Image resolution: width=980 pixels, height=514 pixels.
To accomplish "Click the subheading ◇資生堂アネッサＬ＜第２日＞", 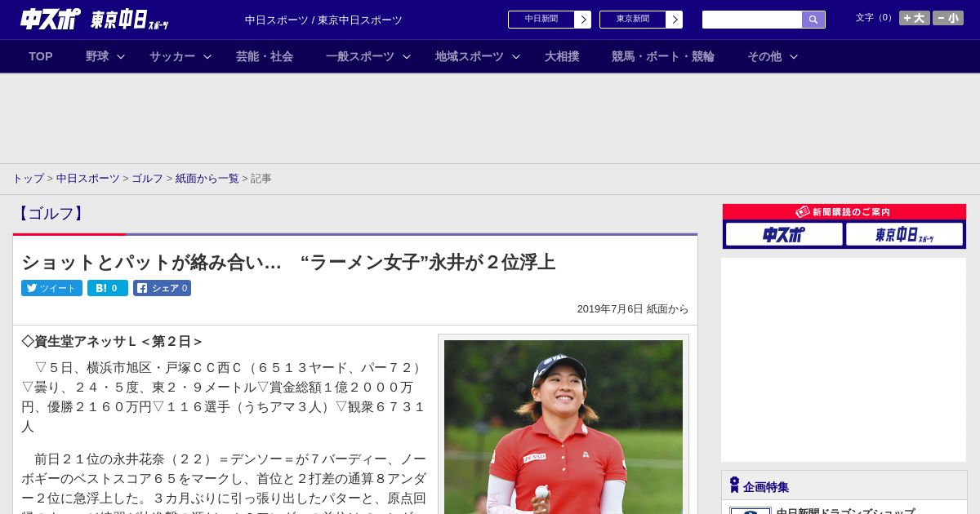I will [x=112, y=342].
